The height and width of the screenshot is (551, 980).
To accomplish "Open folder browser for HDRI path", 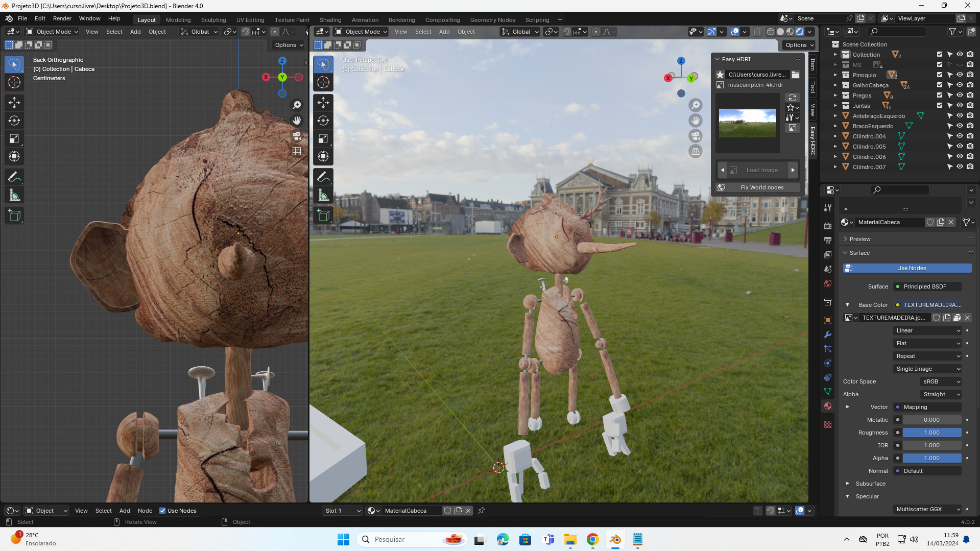I will pyautogui.click(x=796, y=75).
